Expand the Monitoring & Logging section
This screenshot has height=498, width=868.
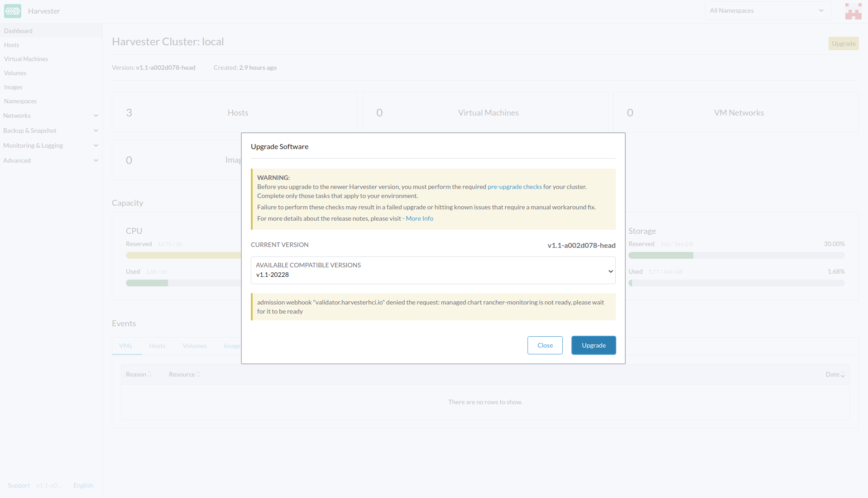tap(96, 145)
